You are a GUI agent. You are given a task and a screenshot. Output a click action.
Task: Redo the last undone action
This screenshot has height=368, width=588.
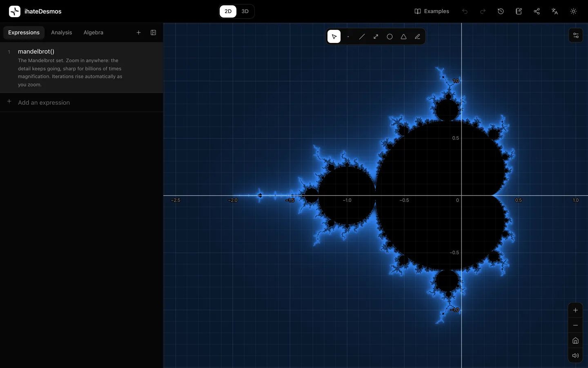click(483, 11)
